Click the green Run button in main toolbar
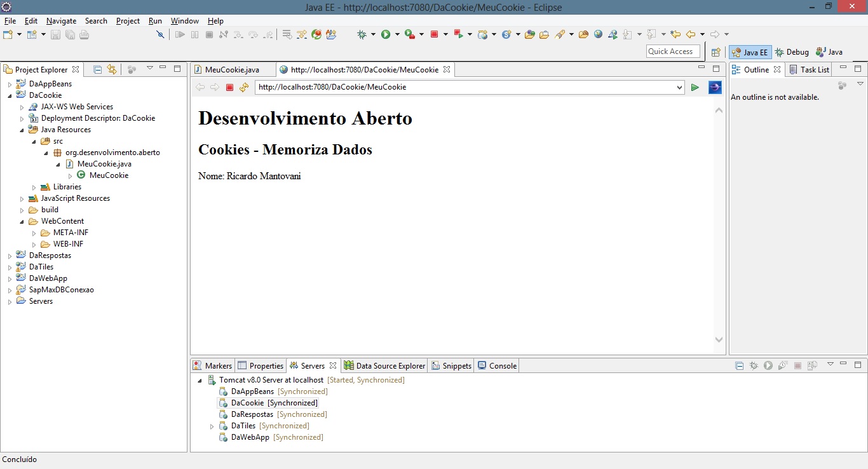 385,34
